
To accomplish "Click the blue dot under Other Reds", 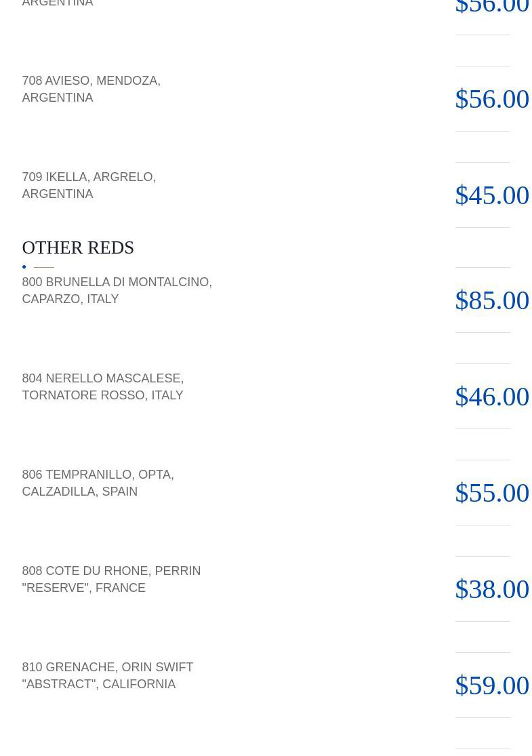I will point(24,267).
